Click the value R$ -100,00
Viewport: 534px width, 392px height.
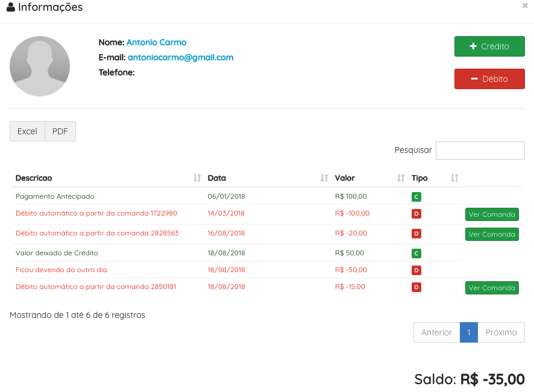click(x=352, y=213)
